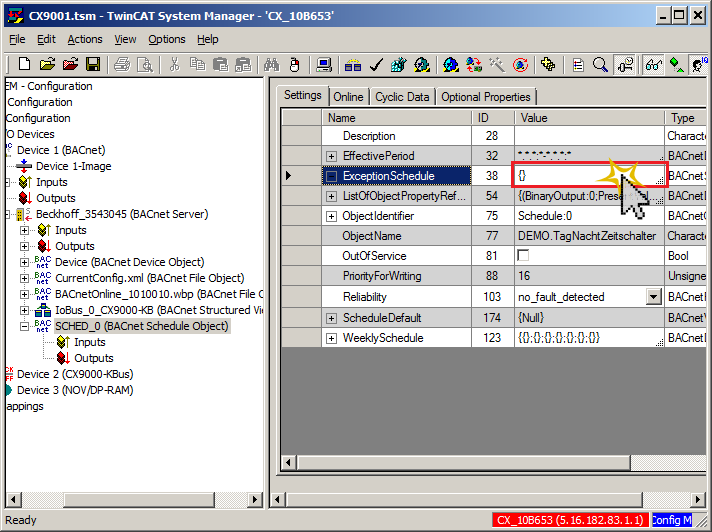Click the Print icon in the toolbar
This screenshot has height=532, width=712.
point(122,65)
